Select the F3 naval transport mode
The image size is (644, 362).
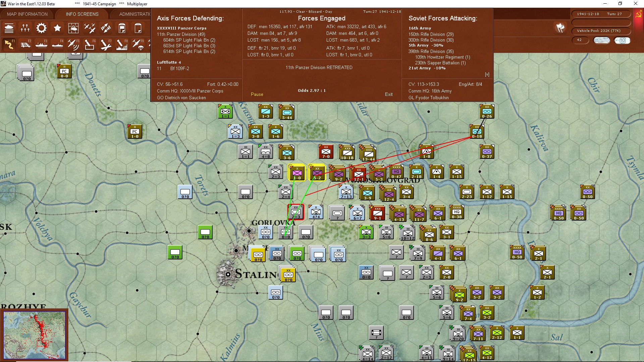(x=41, y=44)
